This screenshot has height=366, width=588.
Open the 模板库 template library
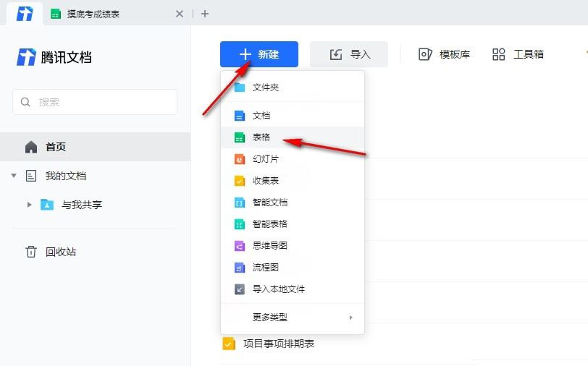(444, 54)
